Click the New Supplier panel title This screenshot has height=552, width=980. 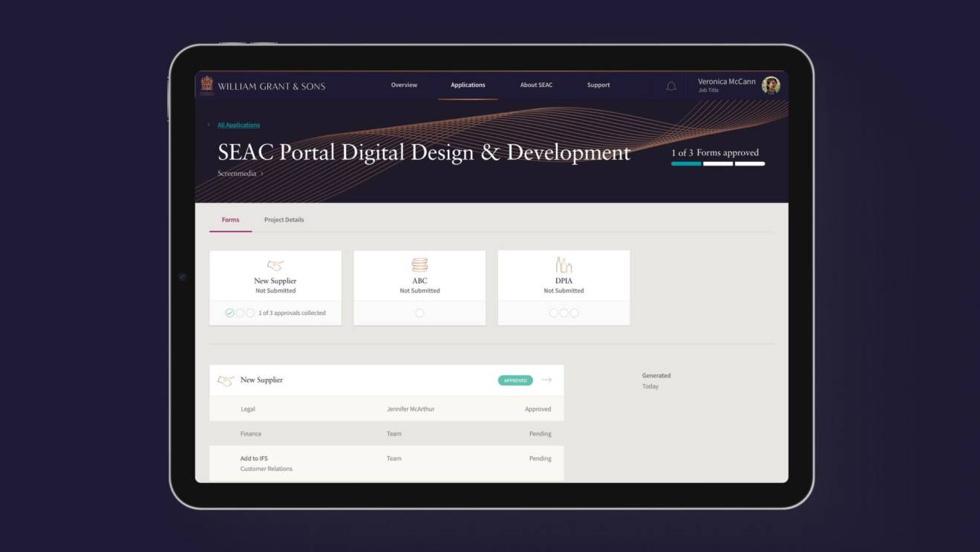pyautogui.click(x=261, y=380)
